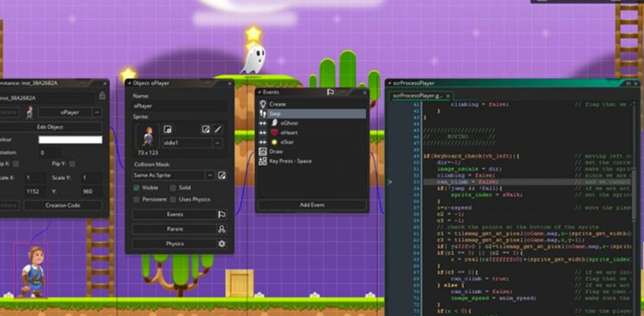Click the white Colour swatch

tap(71, 140)
